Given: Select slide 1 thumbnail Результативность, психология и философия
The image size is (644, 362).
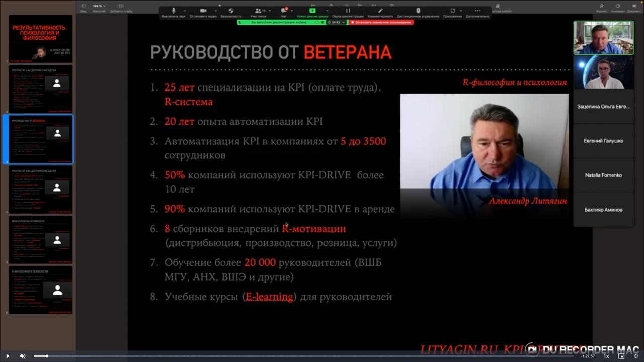Looking at the screenshot, I should (40, 39).
